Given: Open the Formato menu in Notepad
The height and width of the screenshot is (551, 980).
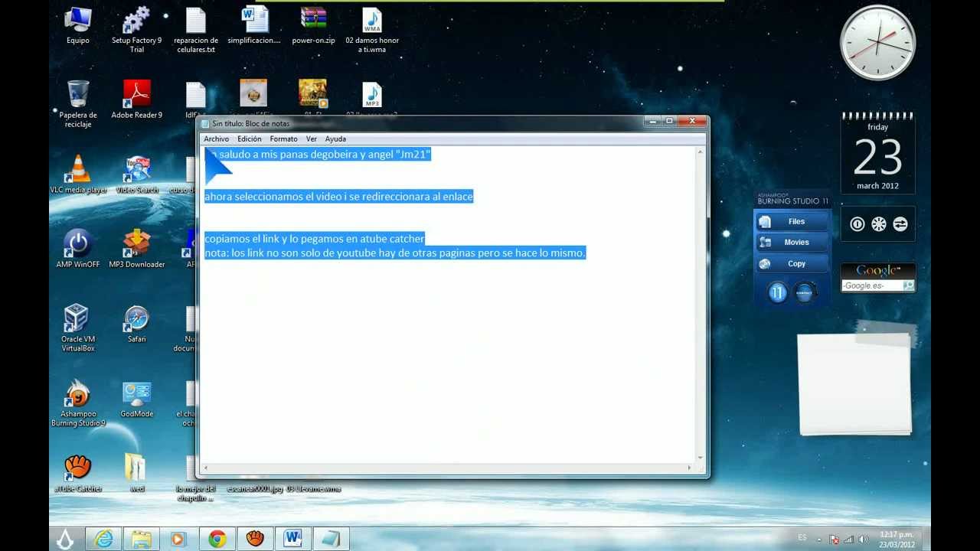Looking at the screenshot, I should tap(283, 139).
